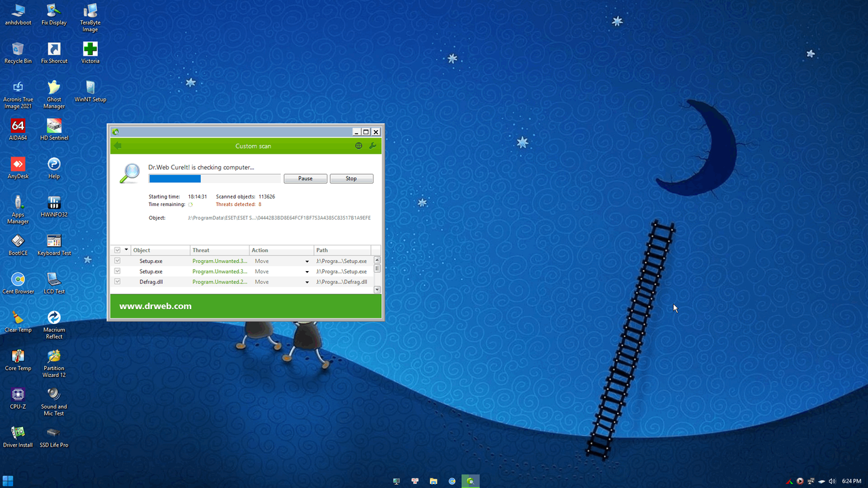Screen dimensions: 868x488
Task: Click the scanned object path text
Action: (x=279, y=218)
